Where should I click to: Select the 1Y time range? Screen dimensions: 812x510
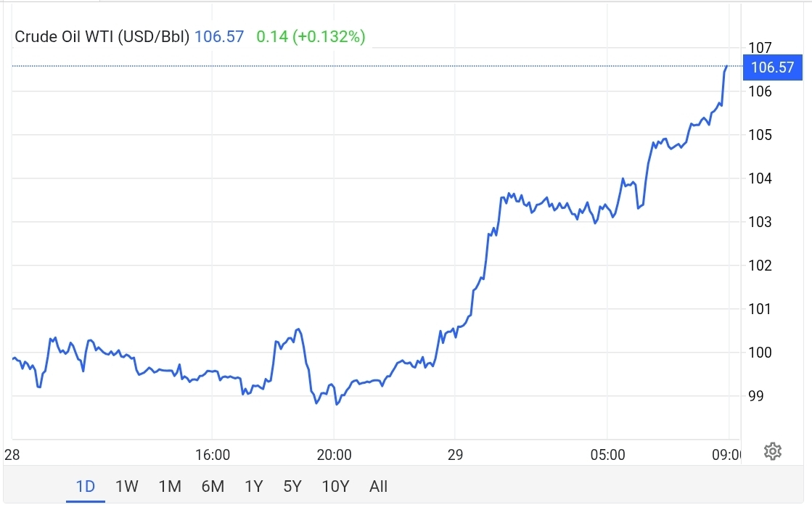(253, 486)
